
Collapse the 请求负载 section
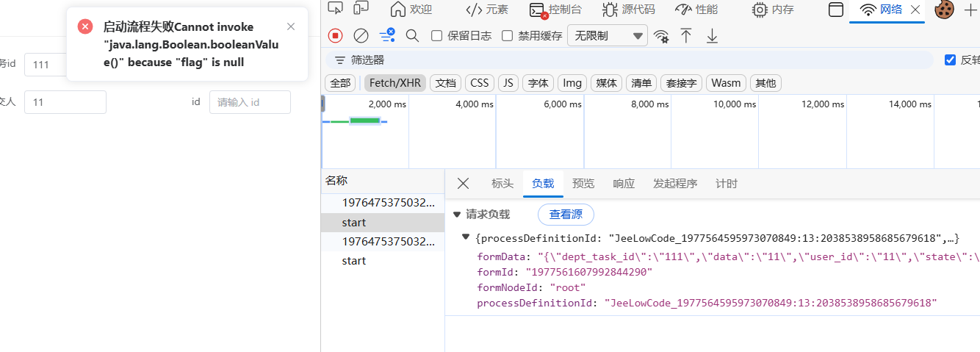click(457, 215)
